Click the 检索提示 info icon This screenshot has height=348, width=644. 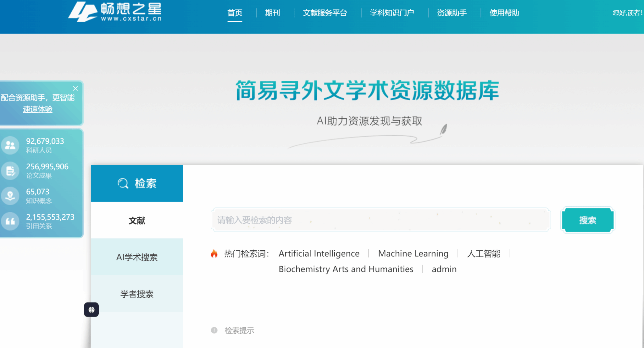pyautogui.click(x=214, y=330)
